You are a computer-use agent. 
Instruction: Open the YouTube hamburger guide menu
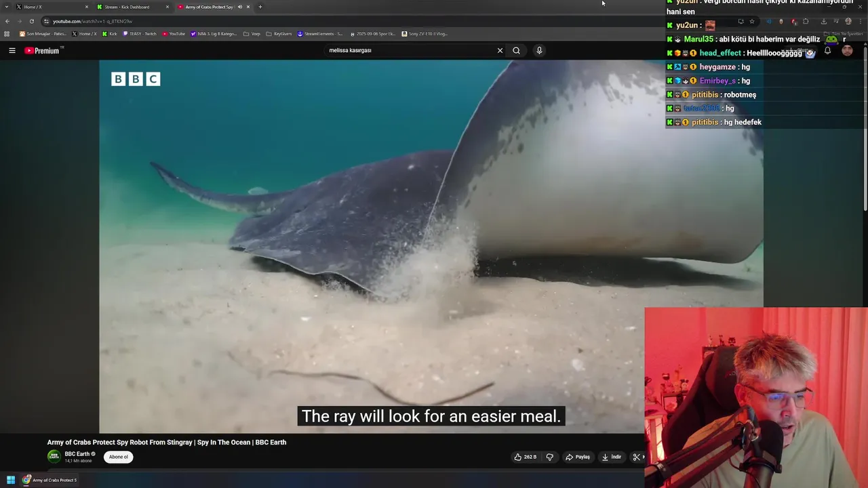point(12,50)
